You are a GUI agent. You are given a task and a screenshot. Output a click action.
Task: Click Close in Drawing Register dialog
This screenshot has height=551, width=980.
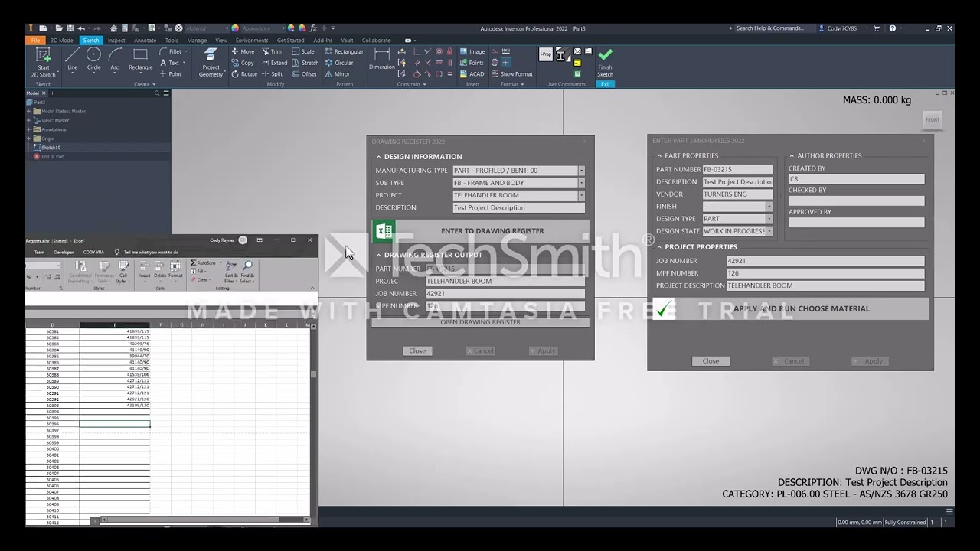(x=417, y=350)
